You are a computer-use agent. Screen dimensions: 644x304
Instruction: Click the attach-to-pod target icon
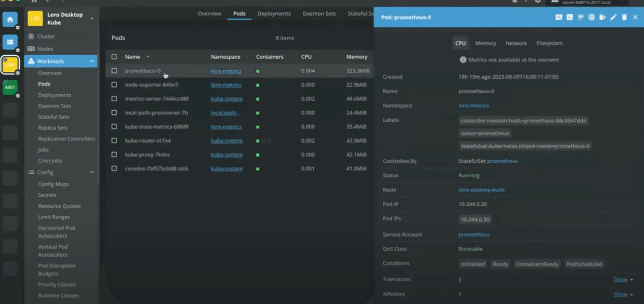pos(591,17)
